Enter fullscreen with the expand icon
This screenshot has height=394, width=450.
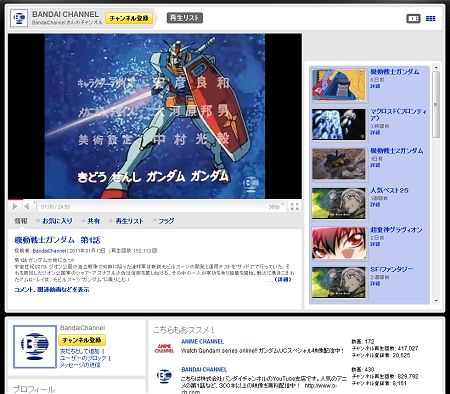click(x=294, y=206)
